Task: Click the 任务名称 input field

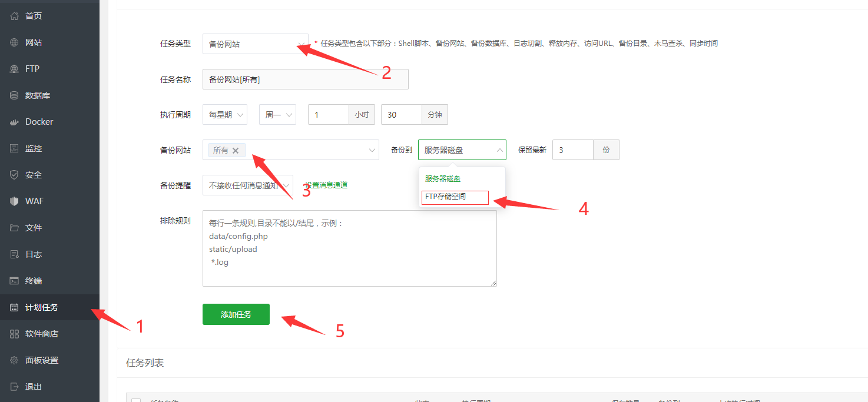Action: 305,79
